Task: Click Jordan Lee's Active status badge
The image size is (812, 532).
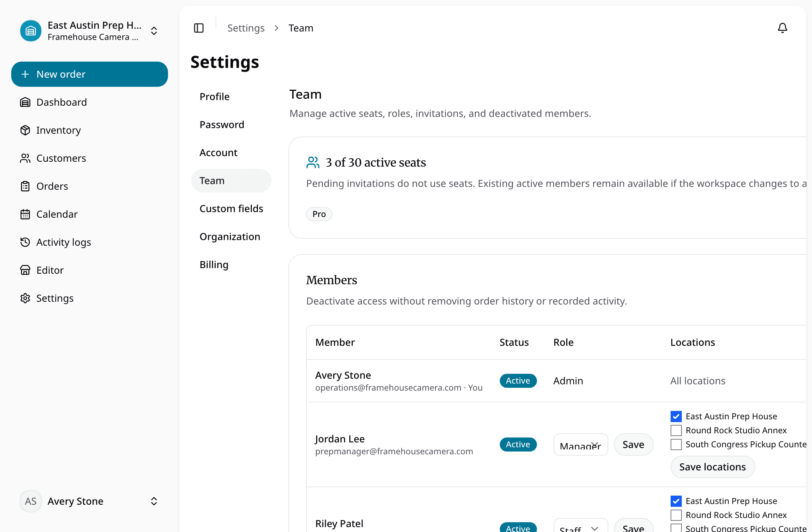Action: coord(518,444)
